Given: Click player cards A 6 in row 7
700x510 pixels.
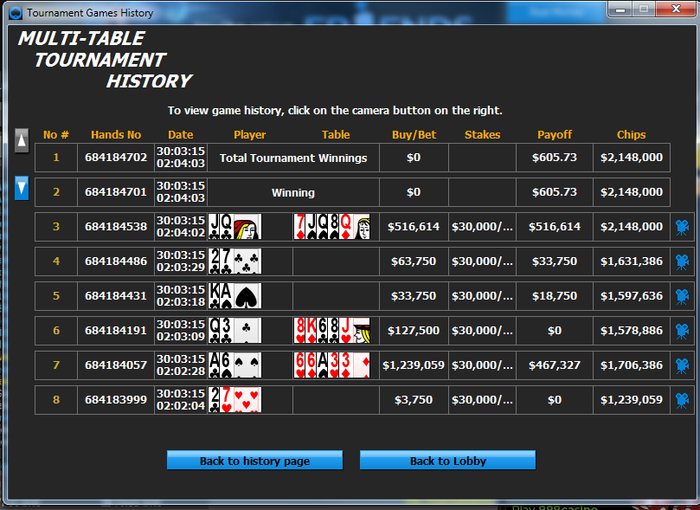Looking at the screenshot, I should [x=235, y=365].
